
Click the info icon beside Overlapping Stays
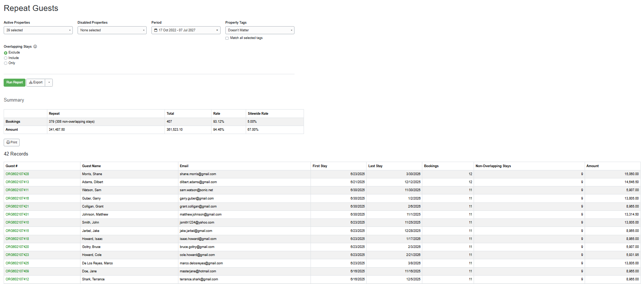coord(35,47)
